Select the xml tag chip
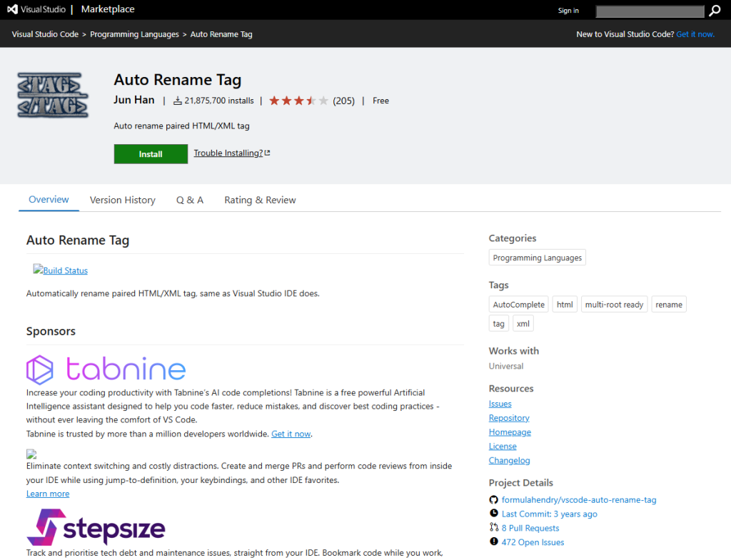The height and width of the screenshot is (560, 731). 523,323
